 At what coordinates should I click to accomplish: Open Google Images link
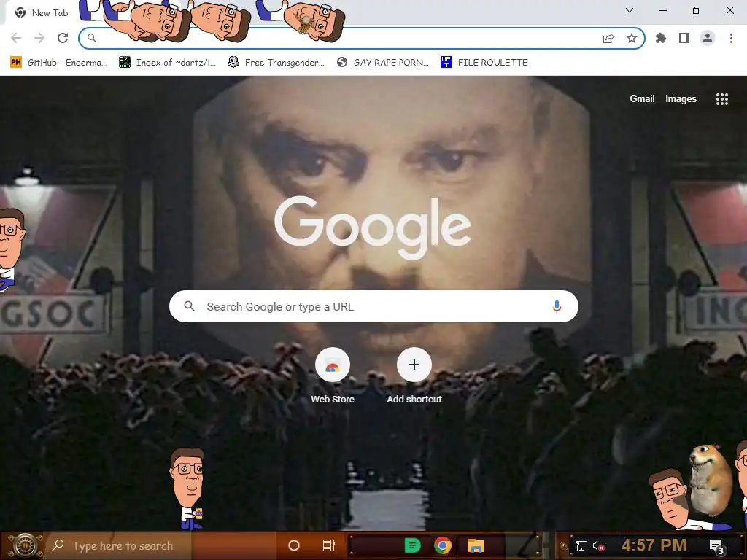click(681, 98)
